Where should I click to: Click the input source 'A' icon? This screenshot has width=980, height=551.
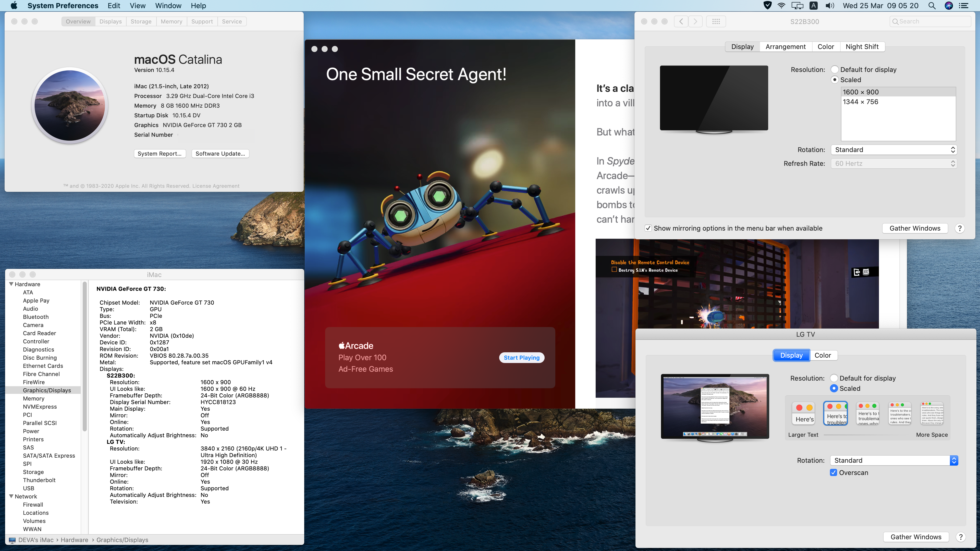(x=813, y=5)
